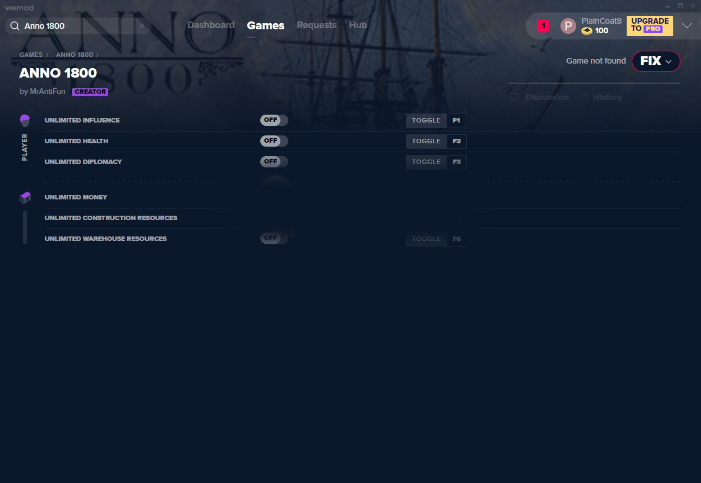
Task: Select the purple chest resources icon
Action: [x=25, y=197]
